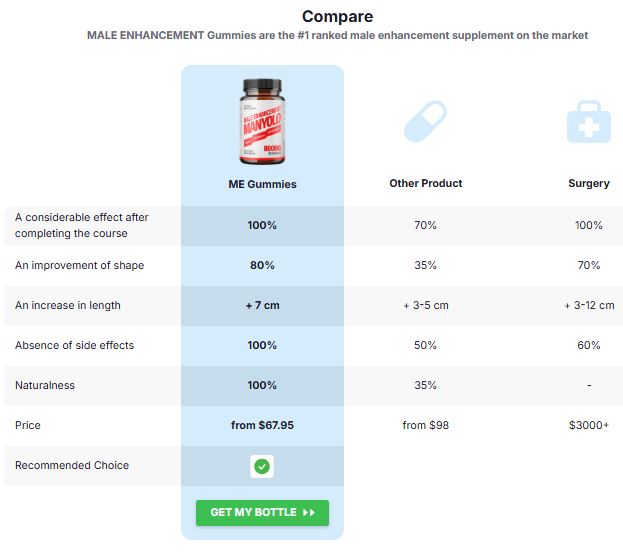Select the Other Product column header

tap(425, 184)
